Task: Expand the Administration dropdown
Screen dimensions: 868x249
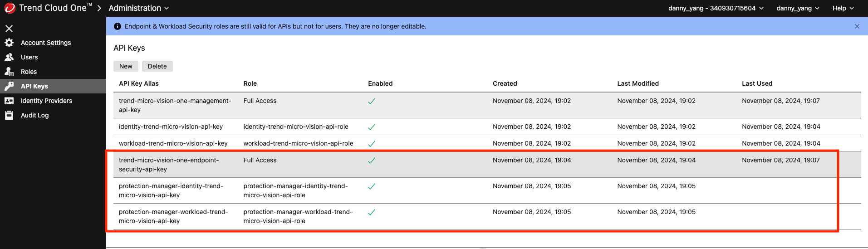Action: [138, 8]
